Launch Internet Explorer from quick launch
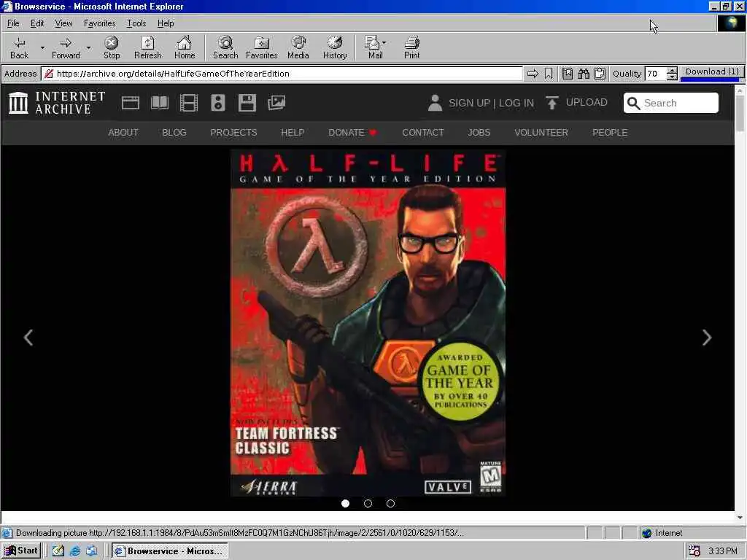 click(x=75, y=551)
